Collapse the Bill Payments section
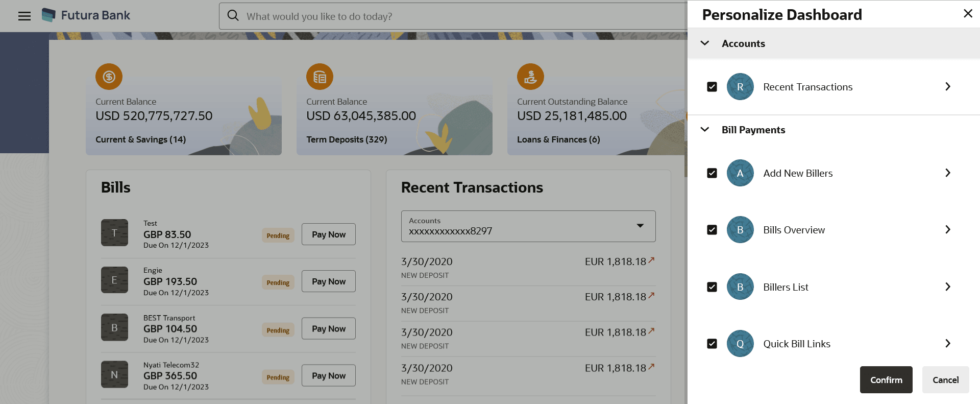This screenshot has width=980, height=404. tap(705, 130)
